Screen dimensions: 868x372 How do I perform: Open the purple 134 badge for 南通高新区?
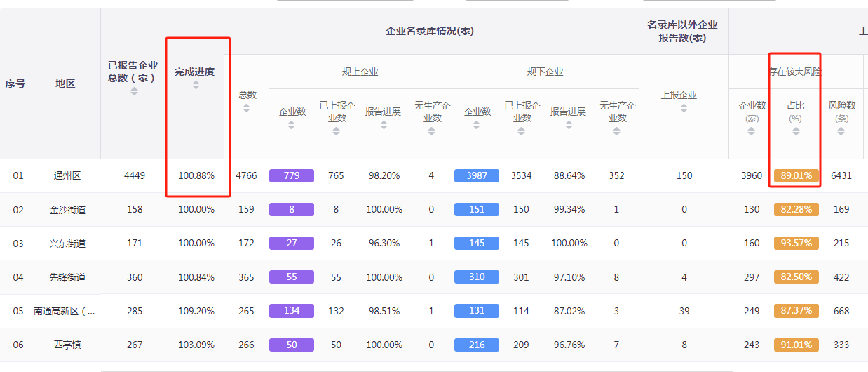(292, 311)
